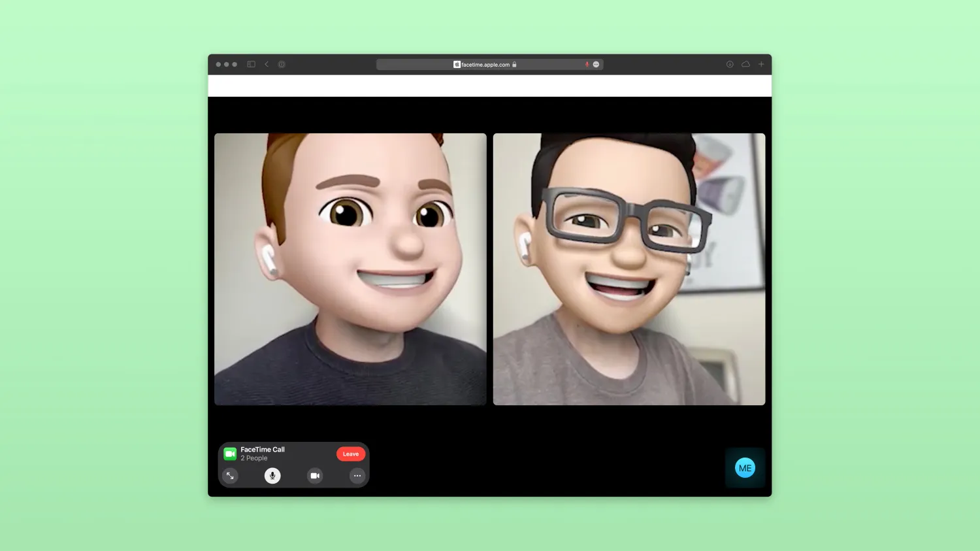Turn off camera with video icon
Image resolution: width=980 pixels, height=551 pixels.
click(x=315, y=476)
